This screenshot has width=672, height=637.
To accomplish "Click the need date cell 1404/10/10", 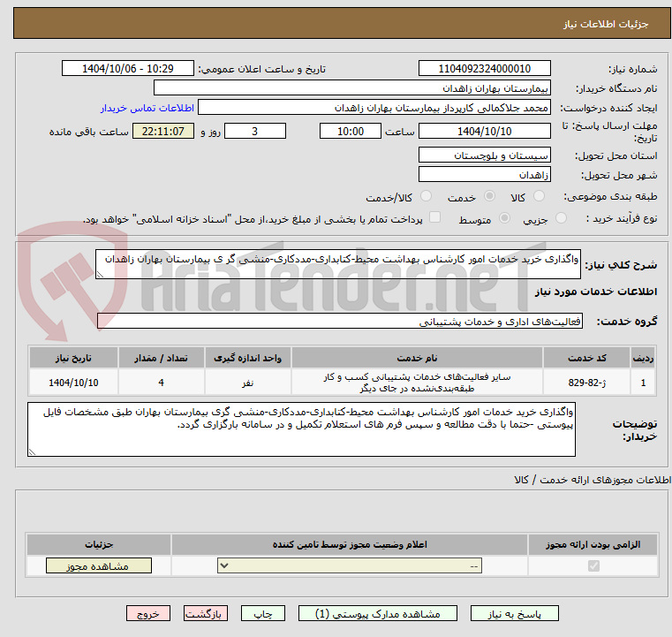I will point(73,383).
